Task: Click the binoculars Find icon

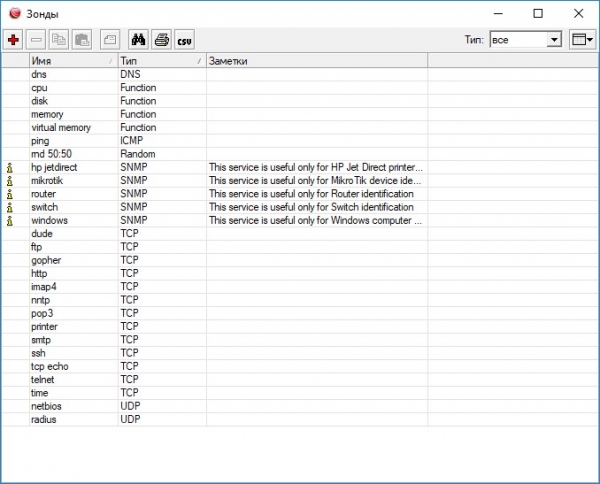Action: [139, 39]
